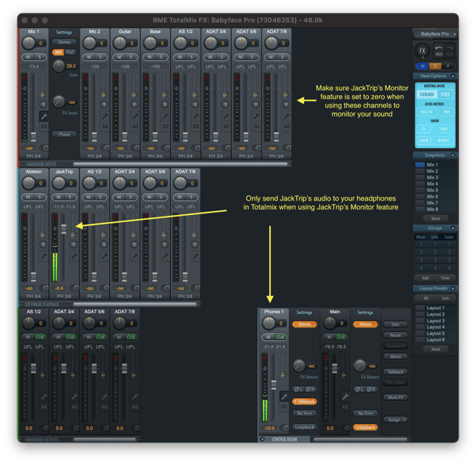
Task: Expand the Phones 1 channel arrow
Action: [x=286, y=428]
